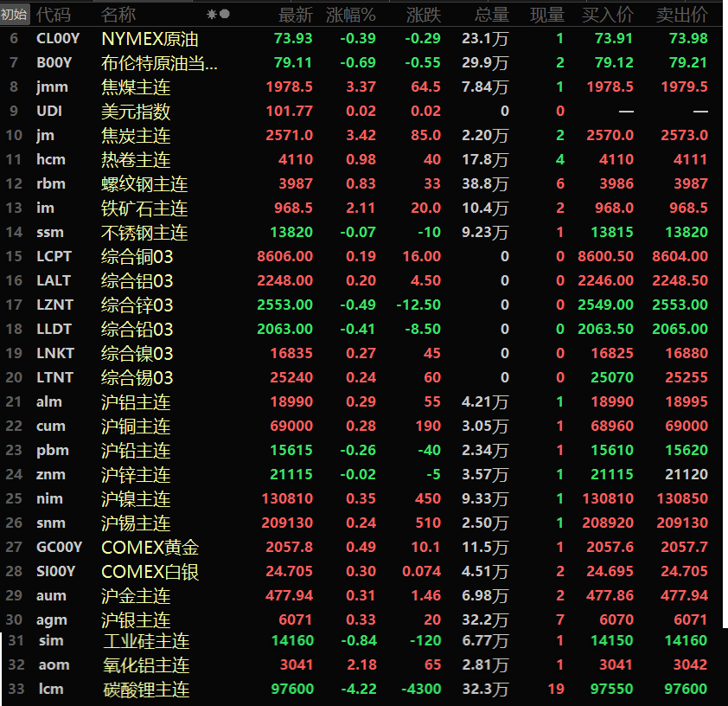The width and height of the screenshot is (728, 706).
Task: Click the gear icon in the header
Action: coord(212,14)
